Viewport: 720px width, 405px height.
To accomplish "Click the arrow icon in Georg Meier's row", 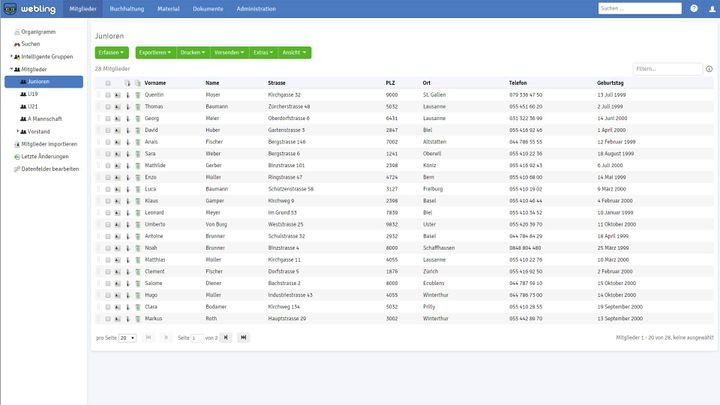I will [128, 118].
